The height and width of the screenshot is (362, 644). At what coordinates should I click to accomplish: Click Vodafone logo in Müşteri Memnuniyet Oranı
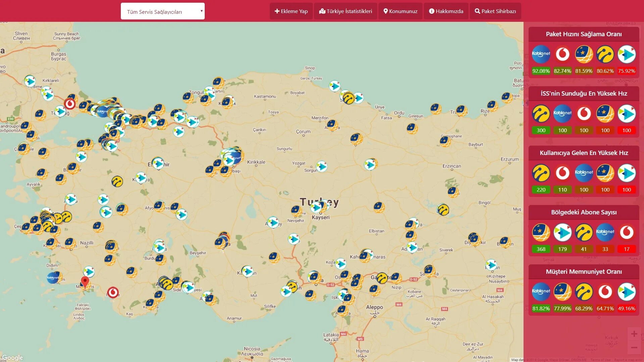(x=605, y=292)
